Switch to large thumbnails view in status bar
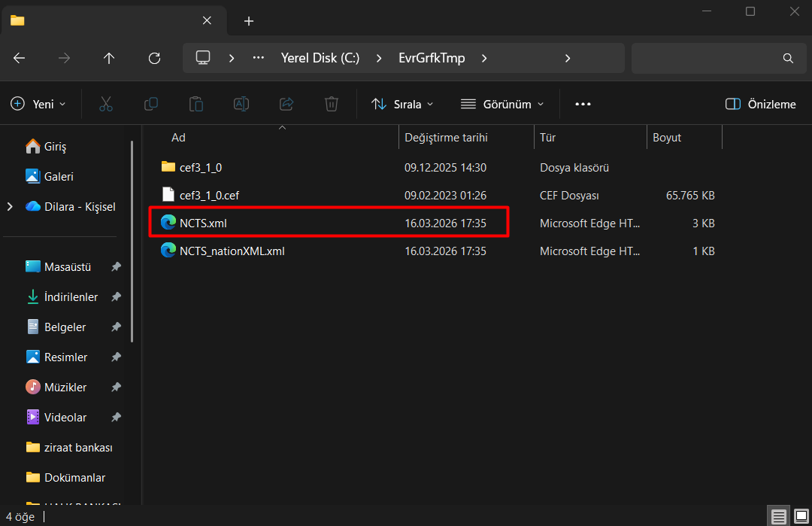 [x=801, y=516]
